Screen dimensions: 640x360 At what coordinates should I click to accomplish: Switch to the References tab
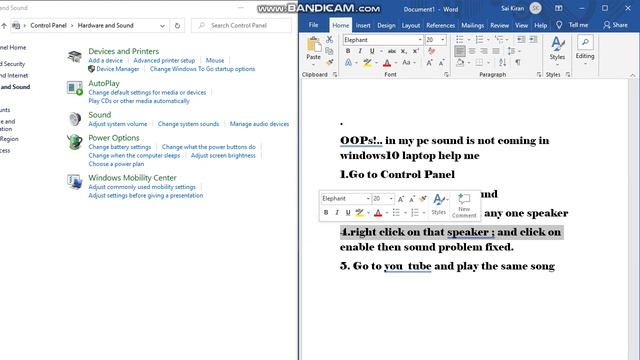click(x=440, y=25)
